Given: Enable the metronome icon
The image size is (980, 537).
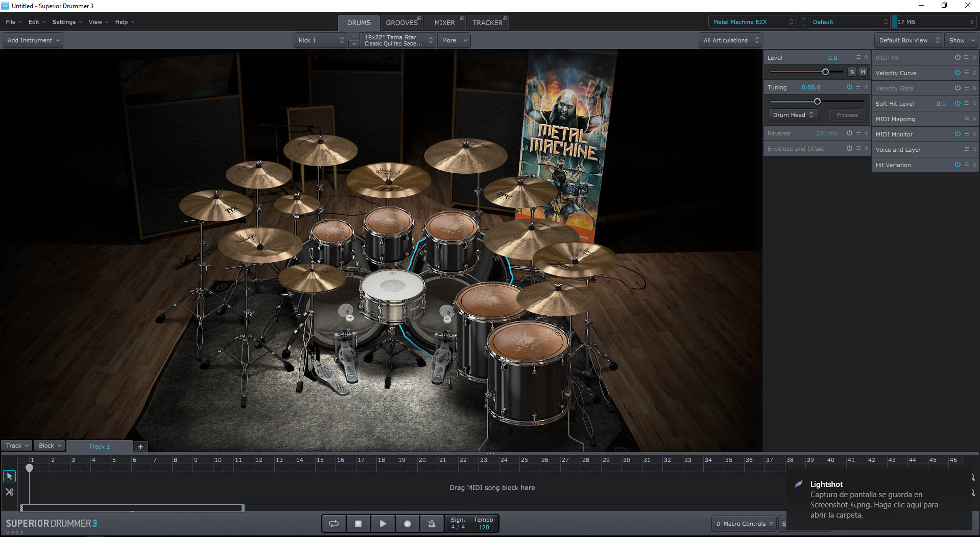Looking at the screenshot, I should [432, 524].
